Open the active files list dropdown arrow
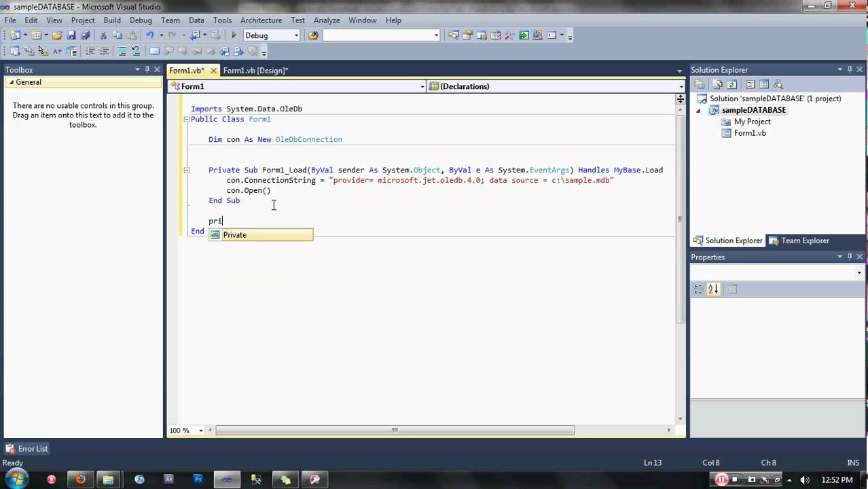Image resolution: width=868 pixels, height=489 pixels. 679,71
